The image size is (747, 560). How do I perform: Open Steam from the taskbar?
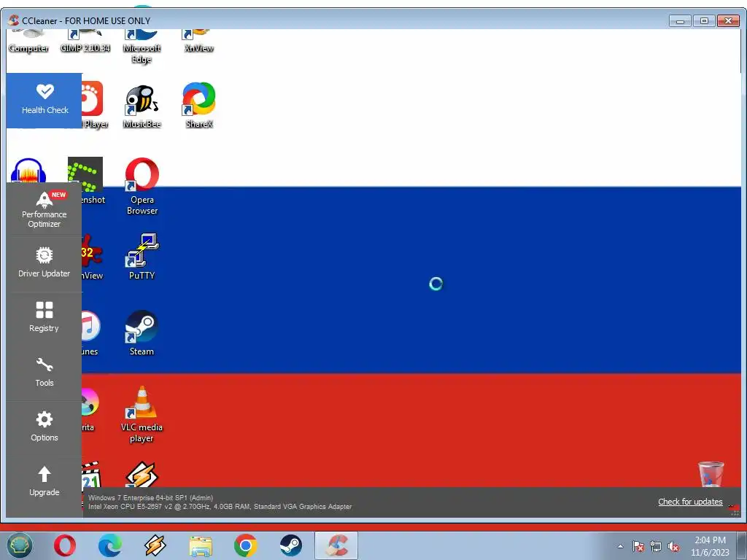pos(290,545)
